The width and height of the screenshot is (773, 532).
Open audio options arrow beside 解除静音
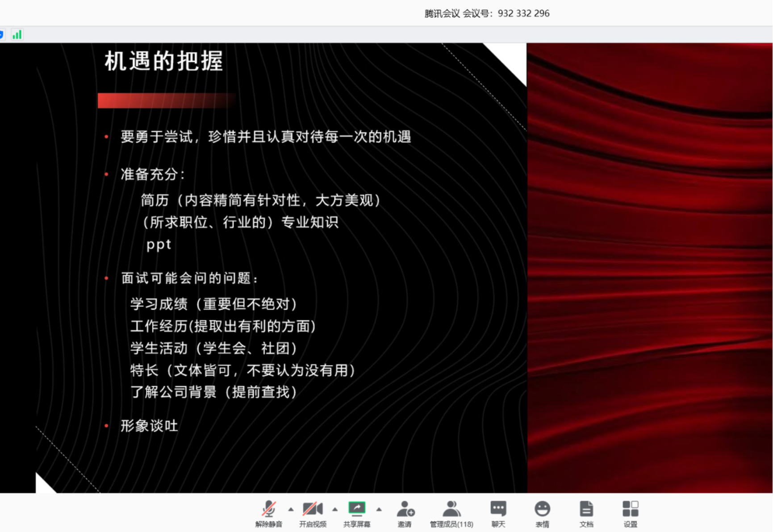[291, 509]
